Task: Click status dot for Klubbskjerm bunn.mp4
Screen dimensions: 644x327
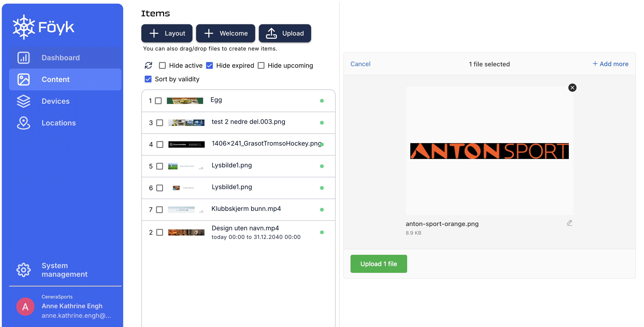Action: tap(322, 210)
